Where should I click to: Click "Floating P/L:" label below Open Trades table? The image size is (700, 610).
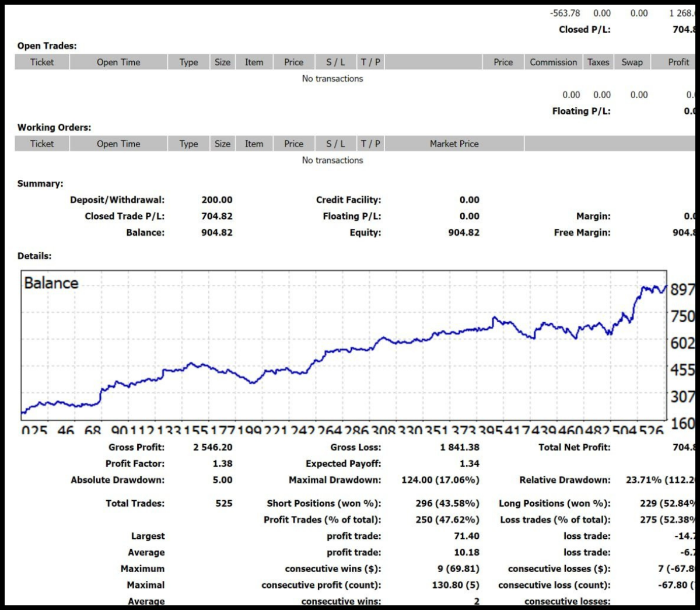[581, 111]
